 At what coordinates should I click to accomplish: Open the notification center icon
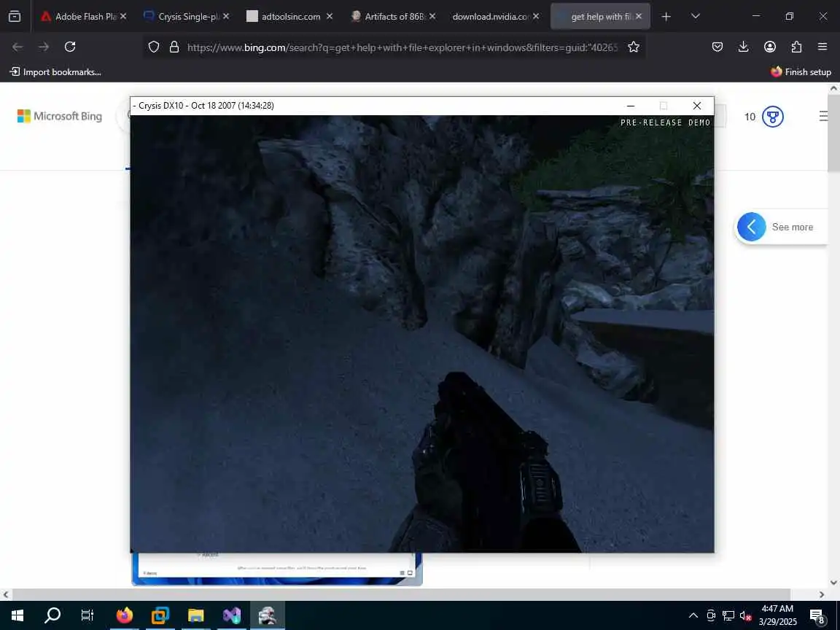point(817,615)
